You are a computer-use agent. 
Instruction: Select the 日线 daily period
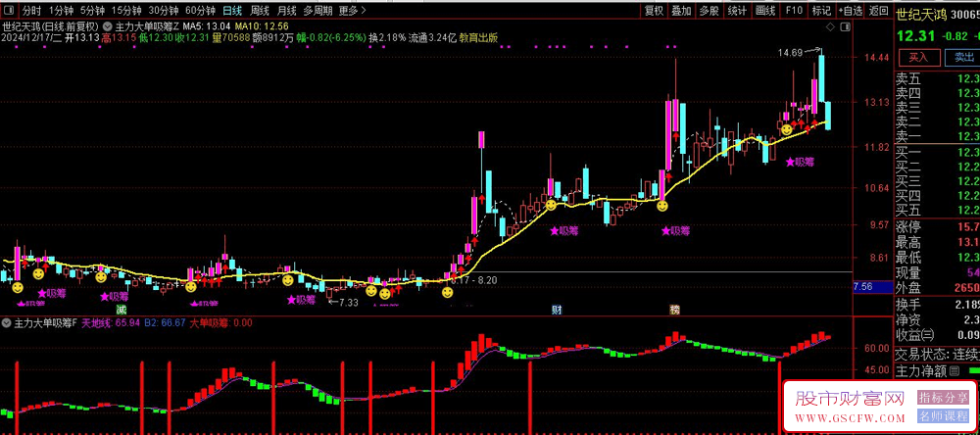pyautogui.click(x=232, y=11)
